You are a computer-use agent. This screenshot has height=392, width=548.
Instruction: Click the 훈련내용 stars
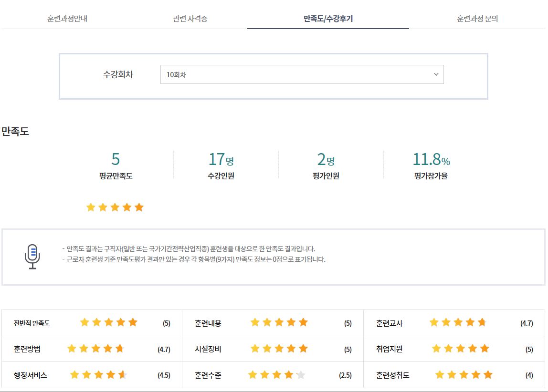click(279, 322)
